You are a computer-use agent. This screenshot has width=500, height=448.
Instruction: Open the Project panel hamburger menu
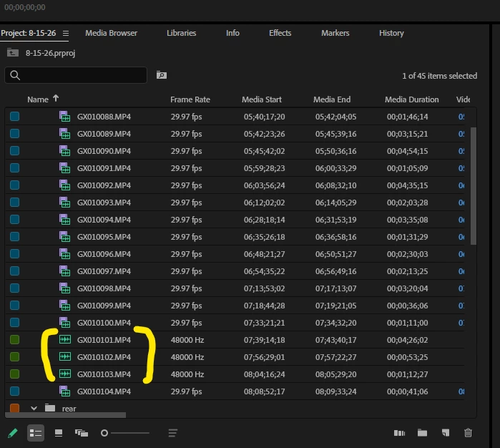tap(66, 33)
